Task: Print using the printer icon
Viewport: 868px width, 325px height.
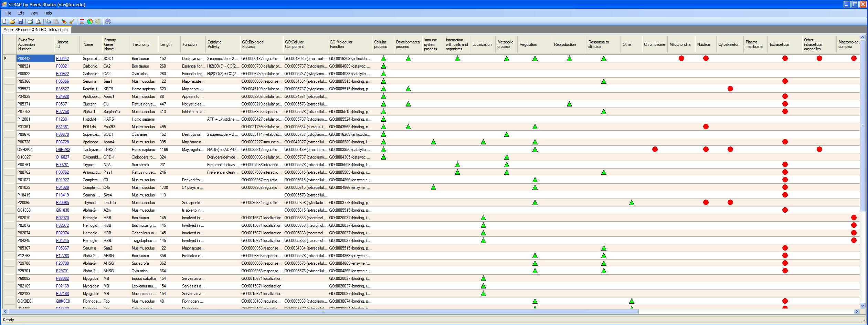Action: coord(30,21)
